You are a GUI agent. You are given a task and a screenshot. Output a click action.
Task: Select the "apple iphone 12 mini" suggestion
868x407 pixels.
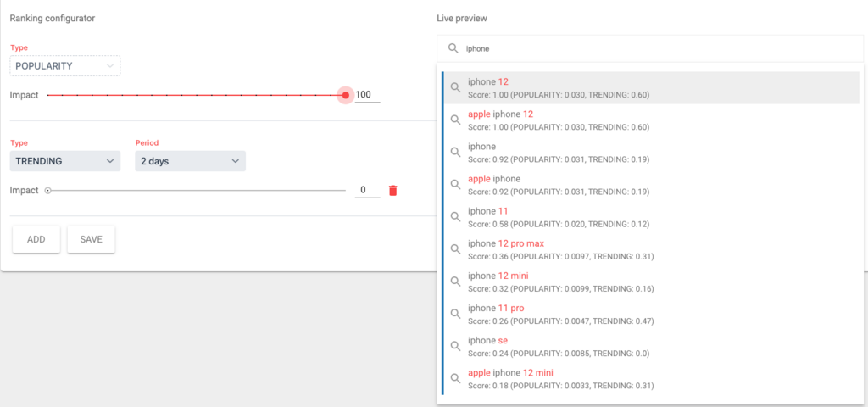coord(652,378)
